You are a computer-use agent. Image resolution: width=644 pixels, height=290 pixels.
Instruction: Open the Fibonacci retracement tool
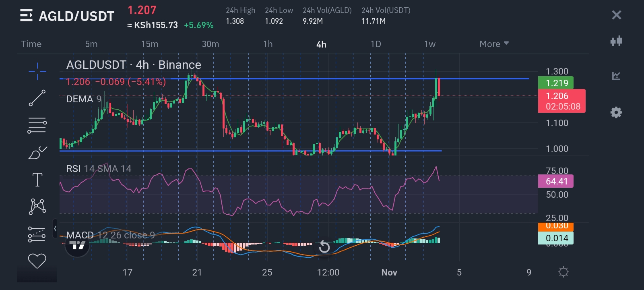point(37,125)
